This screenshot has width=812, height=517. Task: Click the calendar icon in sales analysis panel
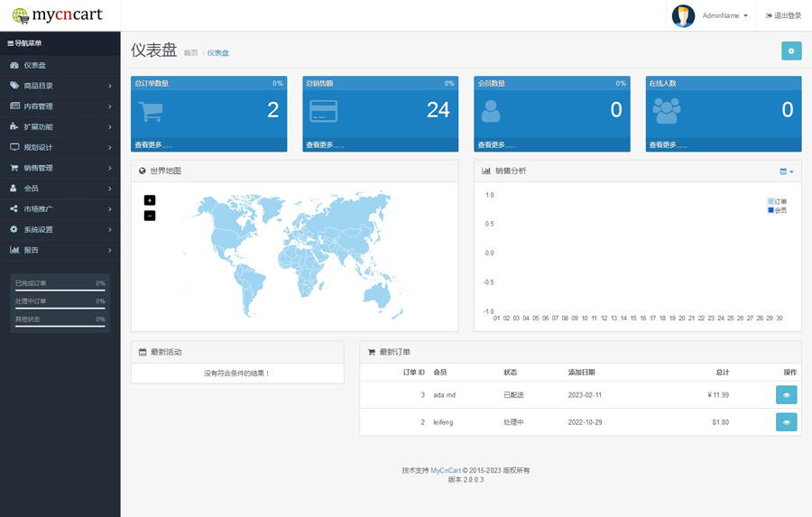pyautogui.click(x=786, y=171)
